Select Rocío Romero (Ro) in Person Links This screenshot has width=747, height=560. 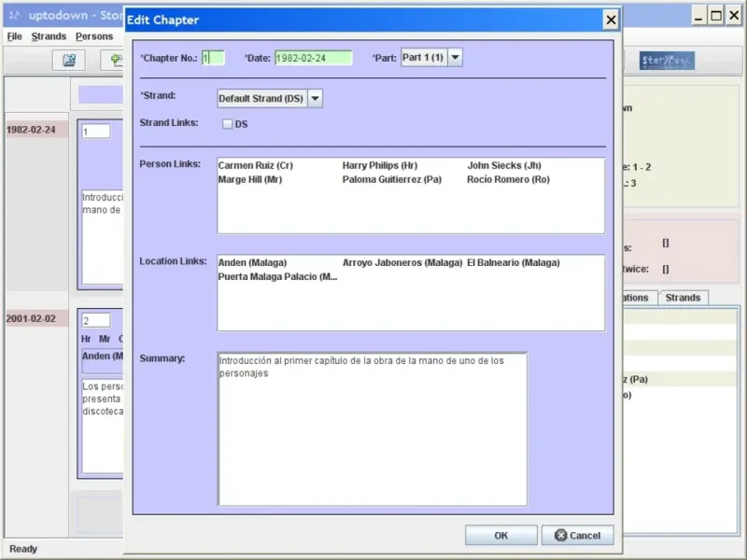[x=508, y=179]
